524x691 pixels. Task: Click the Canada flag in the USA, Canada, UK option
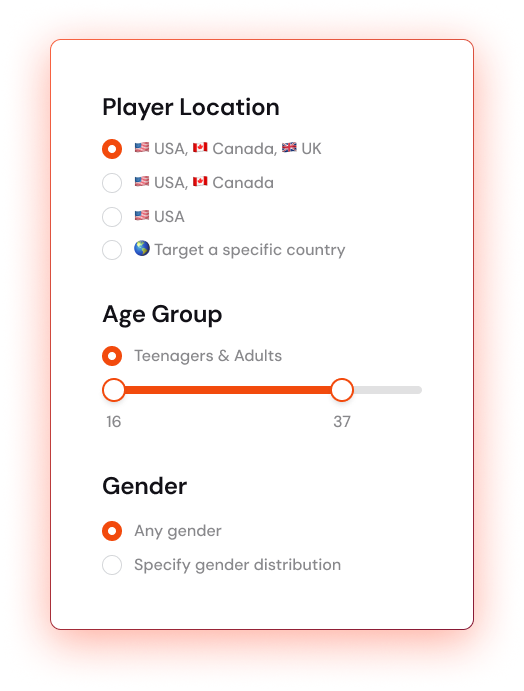200,148
